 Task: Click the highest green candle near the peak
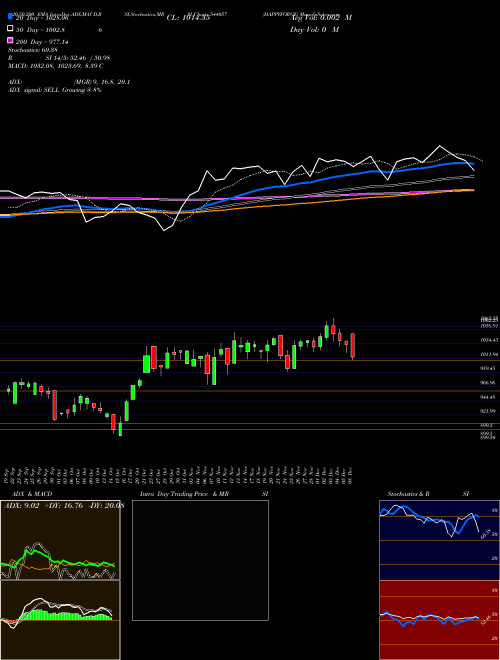tap(327, 330)
